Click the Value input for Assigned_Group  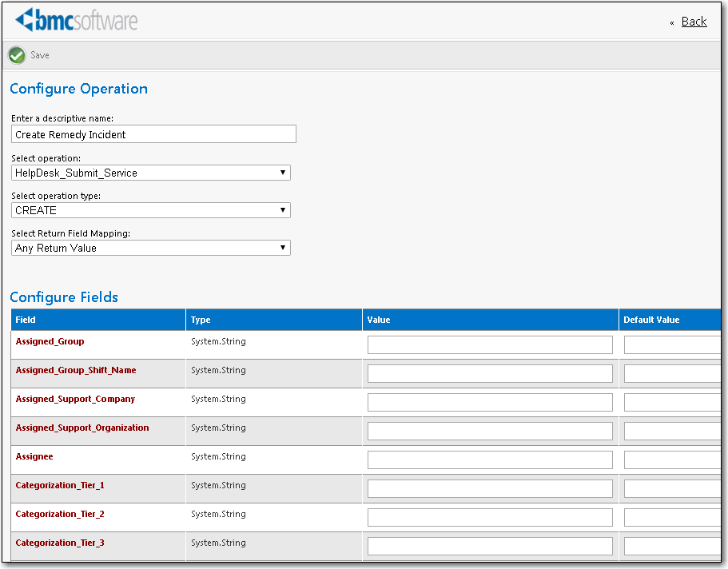pos(489,344)
